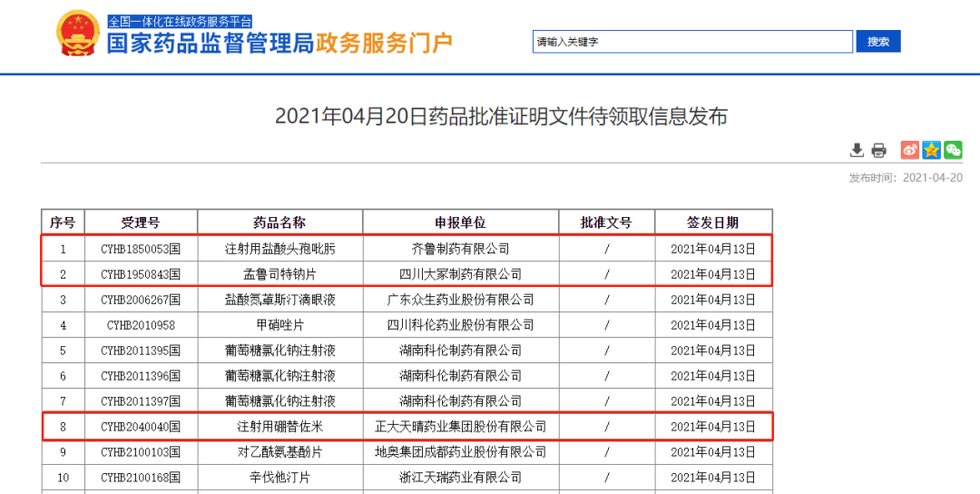The width and height of the screenshot is (980, 494).
Task: Click the 申报单位 column header
Action: pyautogui.click(x=460, y=222)
